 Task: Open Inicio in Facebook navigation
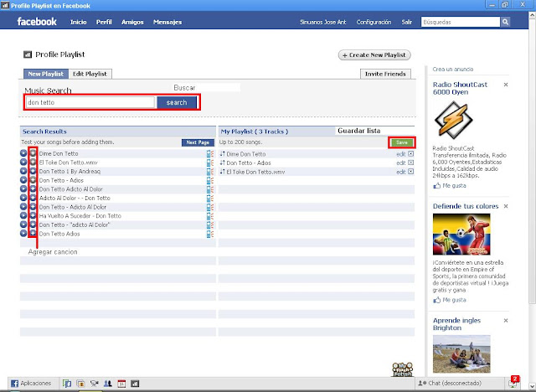[x=78, y=22]
